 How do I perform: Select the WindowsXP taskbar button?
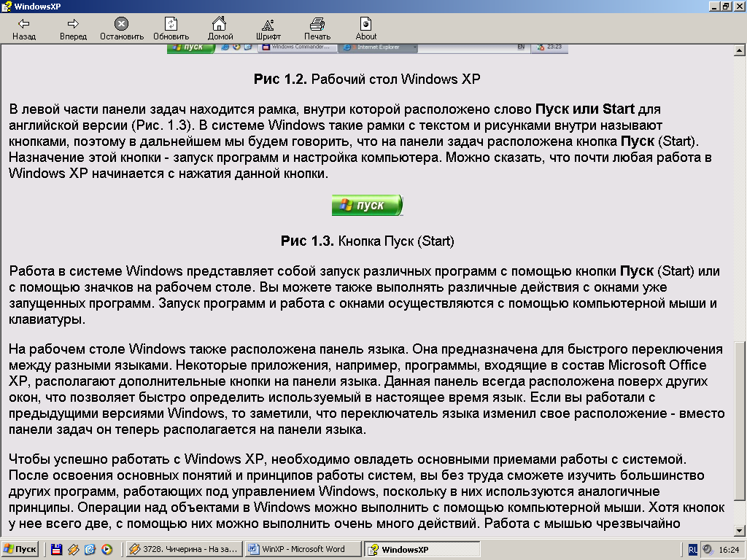(422, 550)
